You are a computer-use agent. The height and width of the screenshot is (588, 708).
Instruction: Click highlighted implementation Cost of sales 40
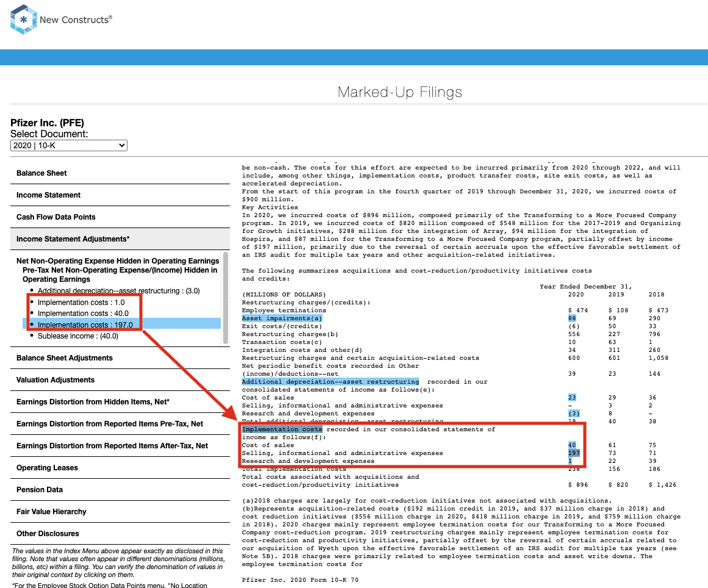click(572, 445)
